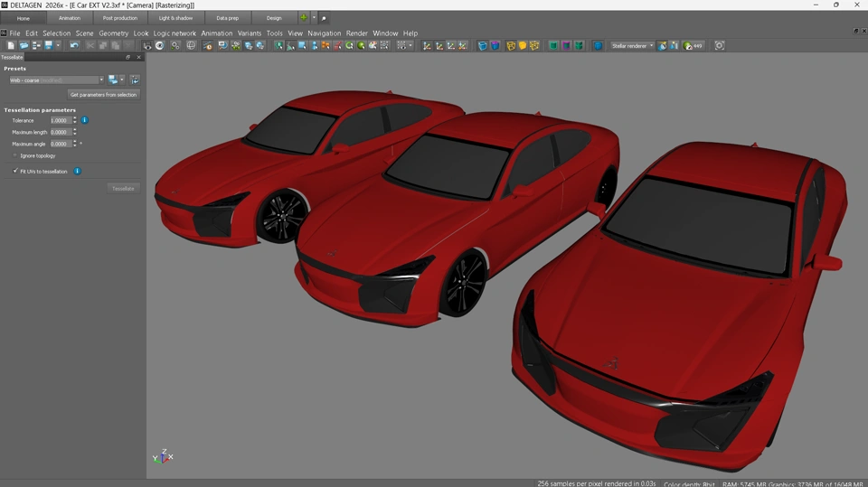Screen dimensions: 868x487
Task: Click the Tolerance info icon
Action: [85, 120]
